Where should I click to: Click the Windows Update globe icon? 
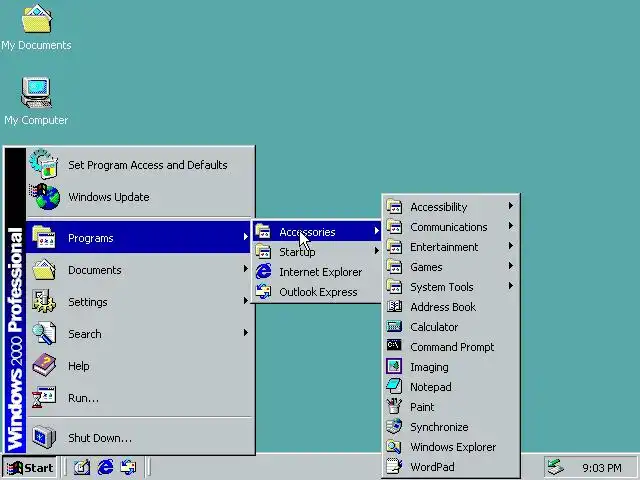pos(44,197)
